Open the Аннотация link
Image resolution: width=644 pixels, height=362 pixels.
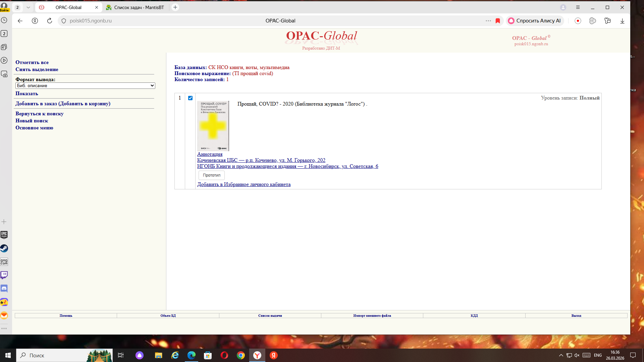pos(210,154)
